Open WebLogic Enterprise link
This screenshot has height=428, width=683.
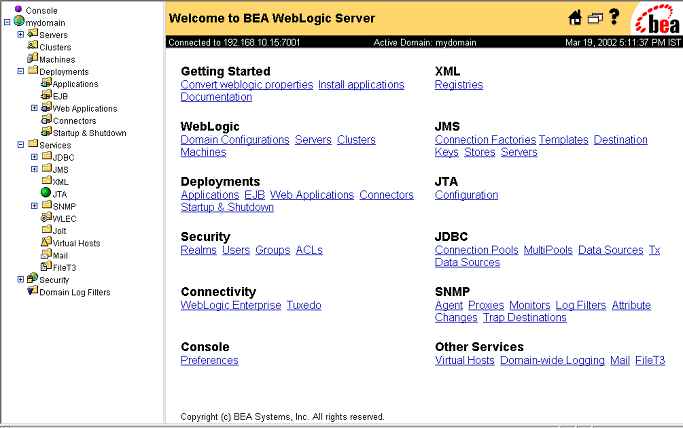(x=231, y=305)
